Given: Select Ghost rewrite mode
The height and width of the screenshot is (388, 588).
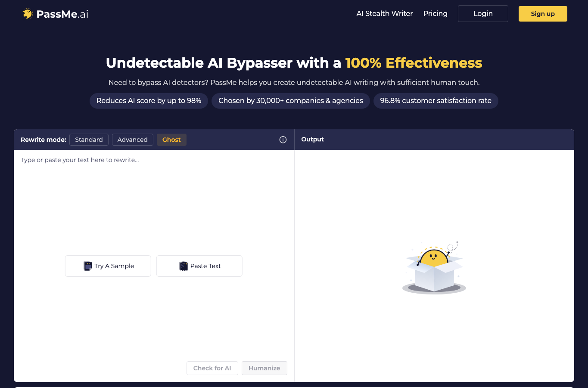Looking at the screenshot, I should point(171,140).
